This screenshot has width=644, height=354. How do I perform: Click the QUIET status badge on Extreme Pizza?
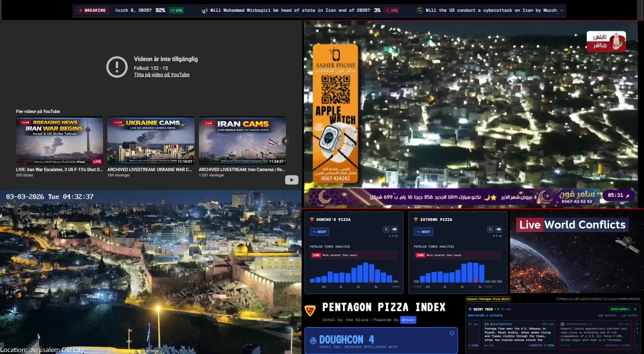(424, 232)
